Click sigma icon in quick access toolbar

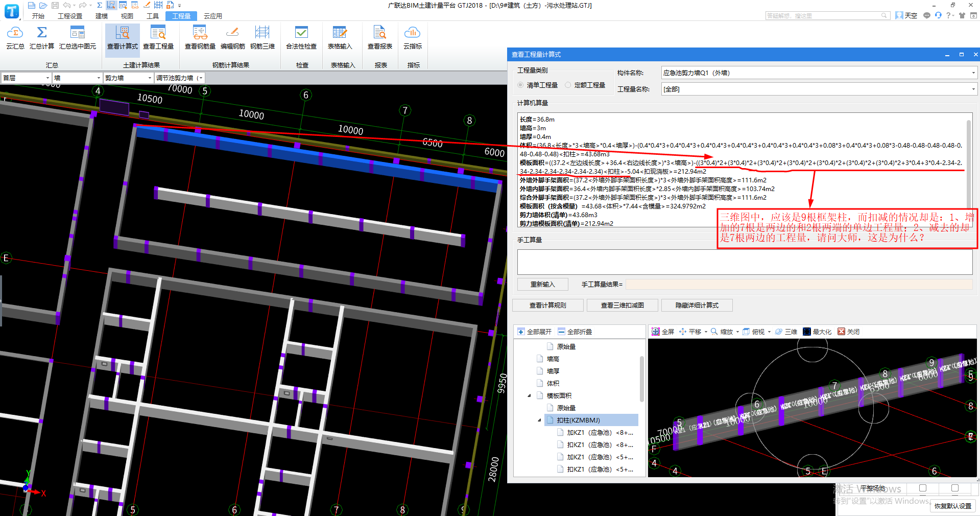coord(100,5)
